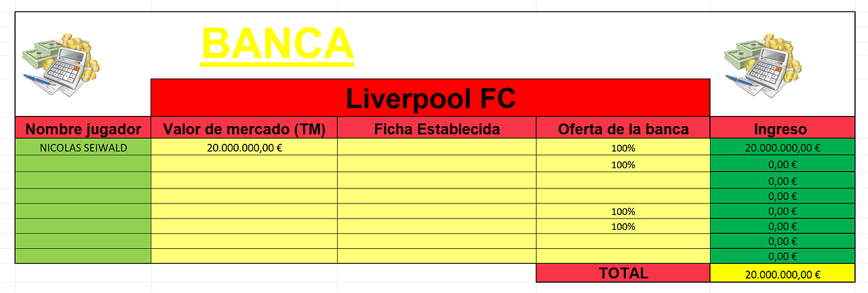Click the second row market value cell
The image size is (868, 293).
coord(244,164)
